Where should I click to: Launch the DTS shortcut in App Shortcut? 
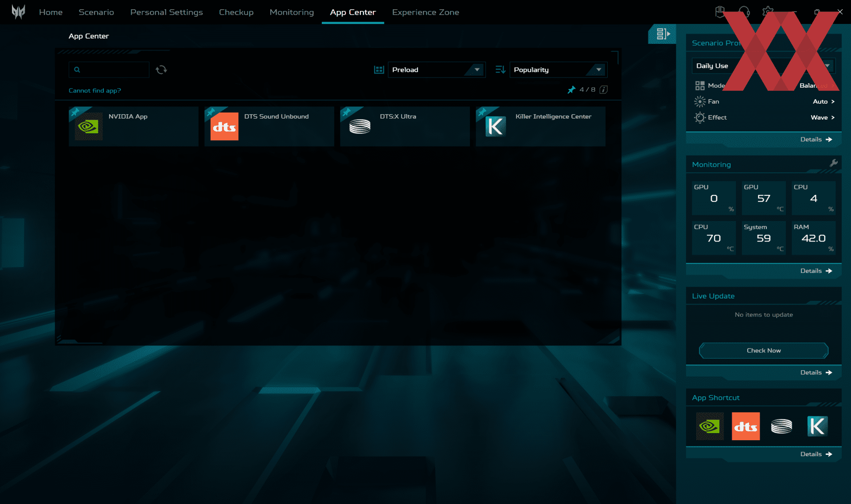pyautogui.click(x=746, y=426)
